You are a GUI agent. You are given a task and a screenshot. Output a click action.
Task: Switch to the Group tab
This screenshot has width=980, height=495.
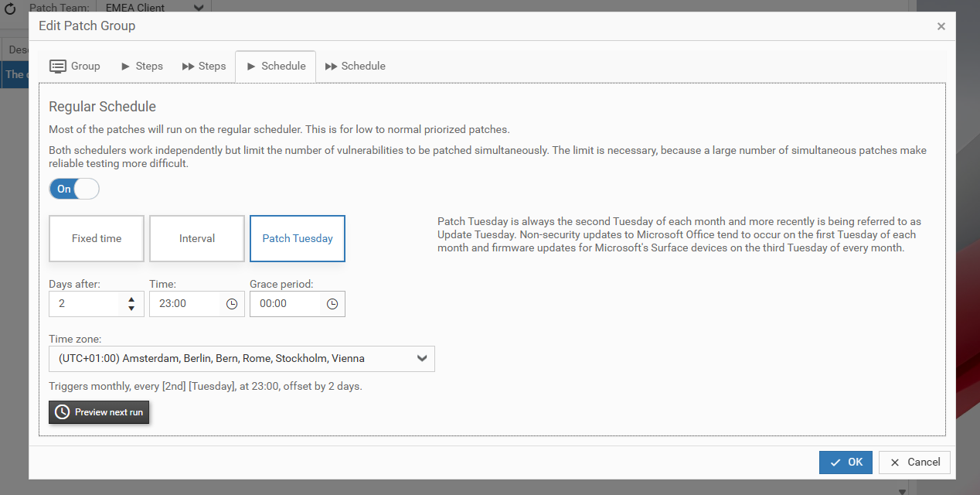[x=75, y=66]
